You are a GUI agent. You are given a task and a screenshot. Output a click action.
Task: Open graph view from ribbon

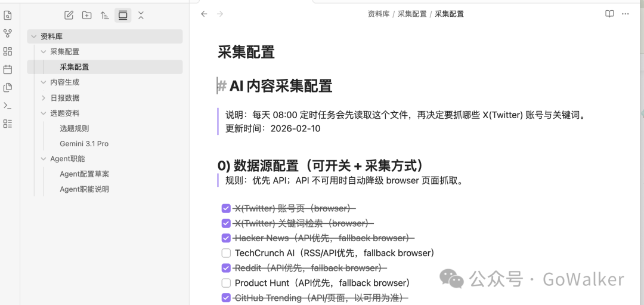tap(7, 33)
